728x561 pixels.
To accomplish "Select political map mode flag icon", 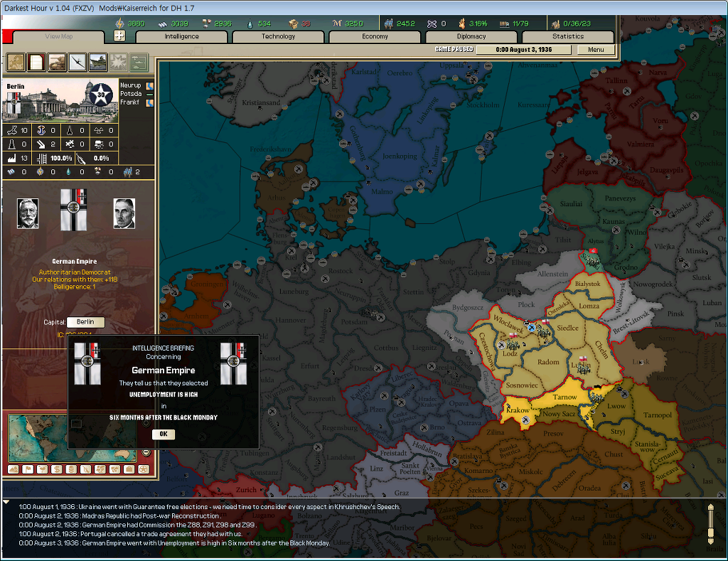I will (28, 469).
